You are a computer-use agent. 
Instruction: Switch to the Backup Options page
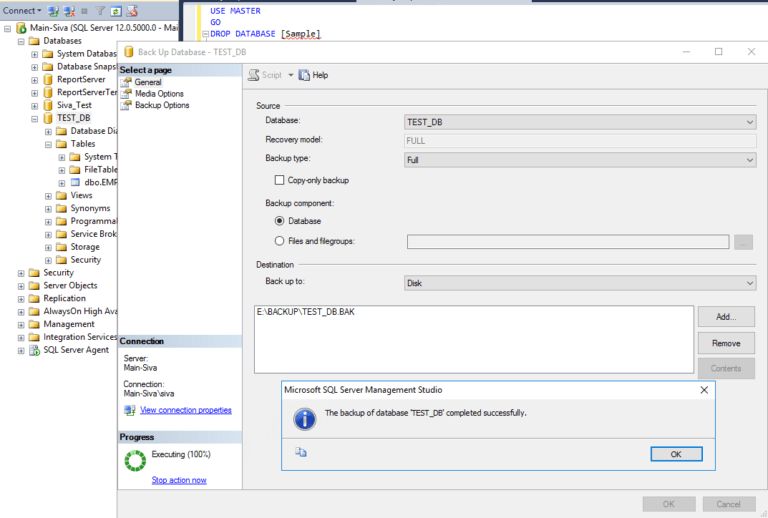(162, 105)
